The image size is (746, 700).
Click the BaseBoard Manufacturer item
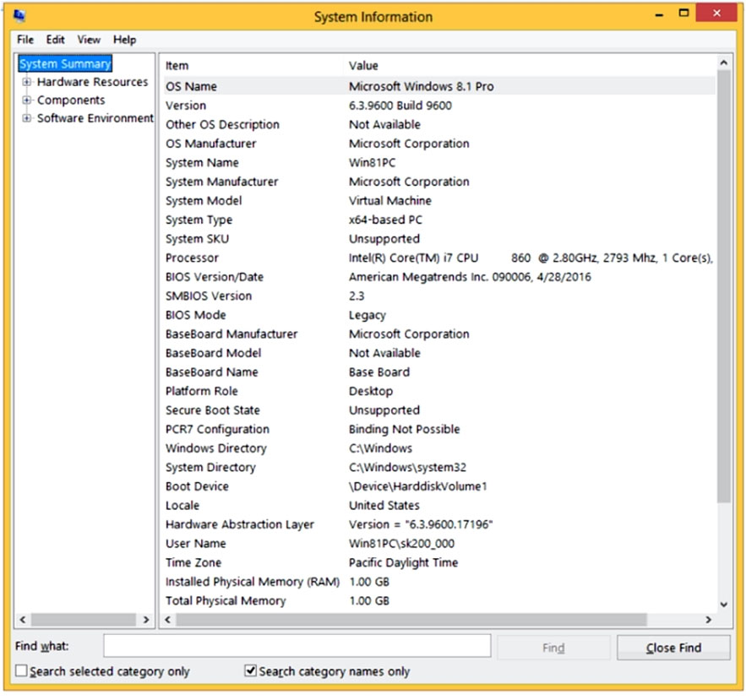[231, 334]
